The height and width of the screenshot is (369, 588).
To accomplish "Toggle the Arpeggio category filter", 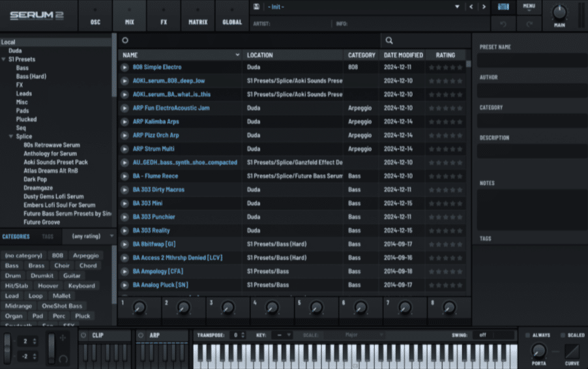I will click(x=86, y=256).
